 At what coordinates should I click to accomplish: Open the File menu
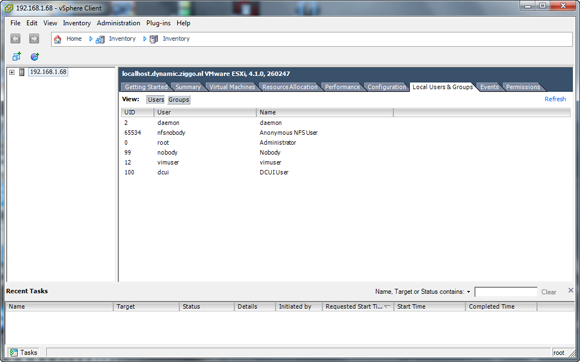15,23
